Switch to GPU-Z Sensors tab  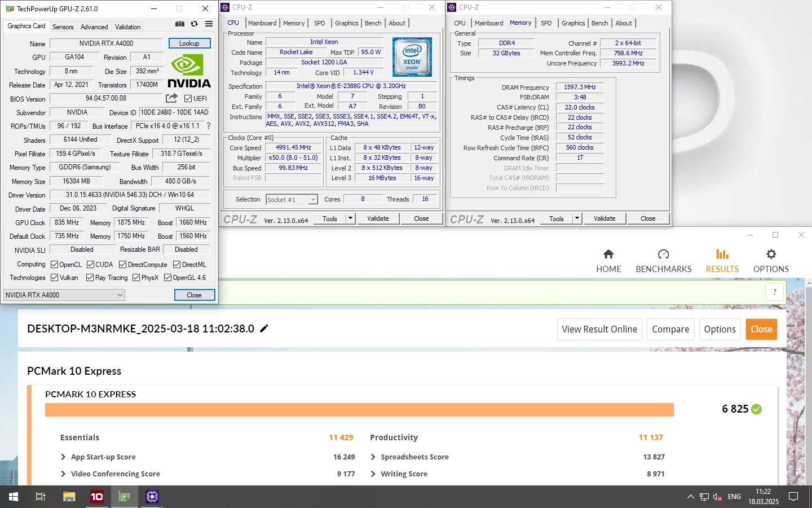[x=63, y=27]
